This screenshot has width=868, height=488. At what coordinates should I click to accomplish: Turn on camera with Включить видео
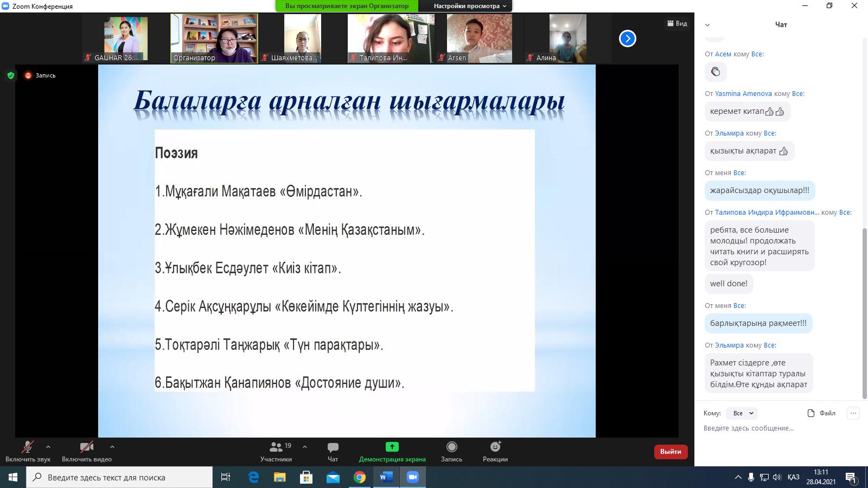[x=87, y=452]
